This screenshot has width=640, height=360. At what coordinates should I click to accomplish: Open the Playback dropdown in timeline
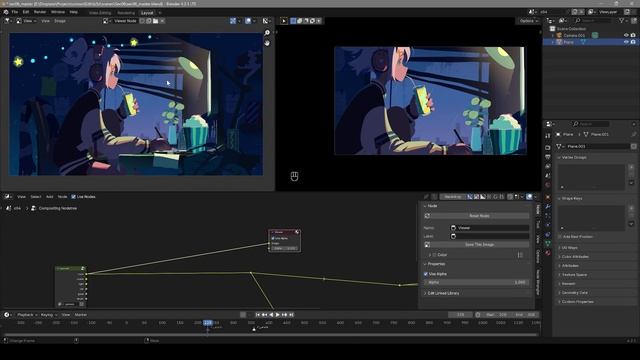(27, 315)
